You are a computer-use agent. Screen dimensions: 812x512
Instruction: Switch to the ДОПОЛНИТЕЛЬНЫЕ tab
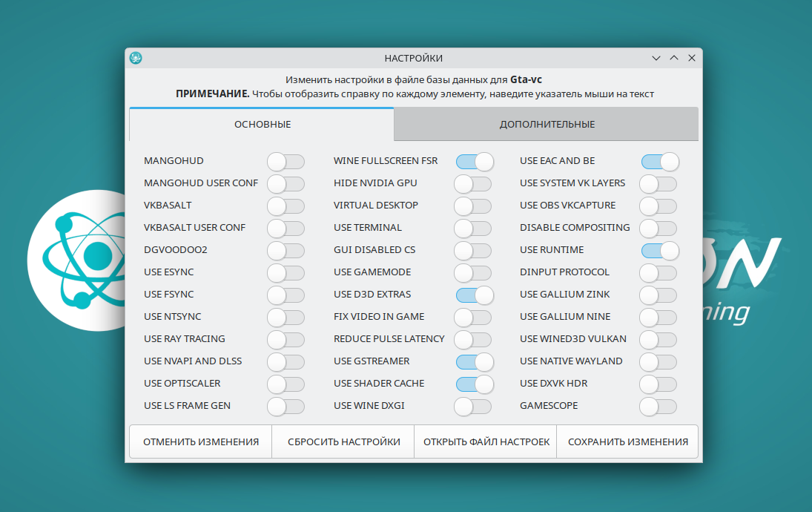(547, 125)
